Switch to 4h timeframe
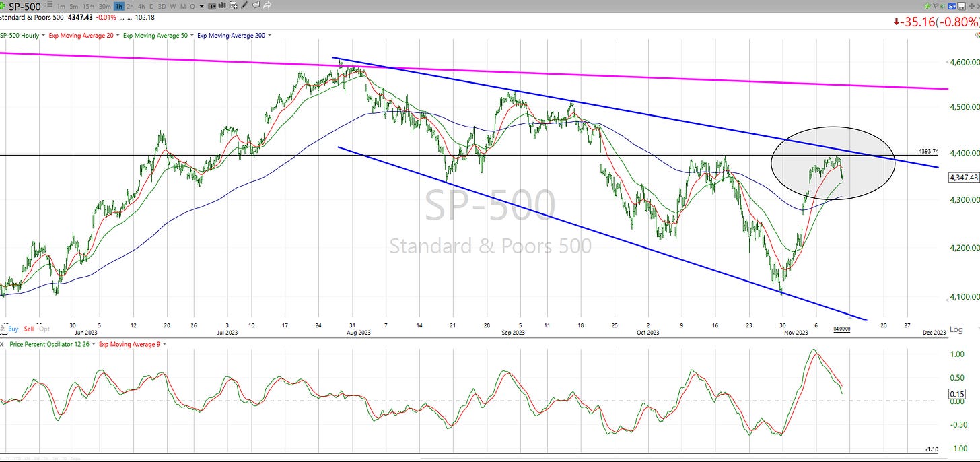 coord(141,7)
